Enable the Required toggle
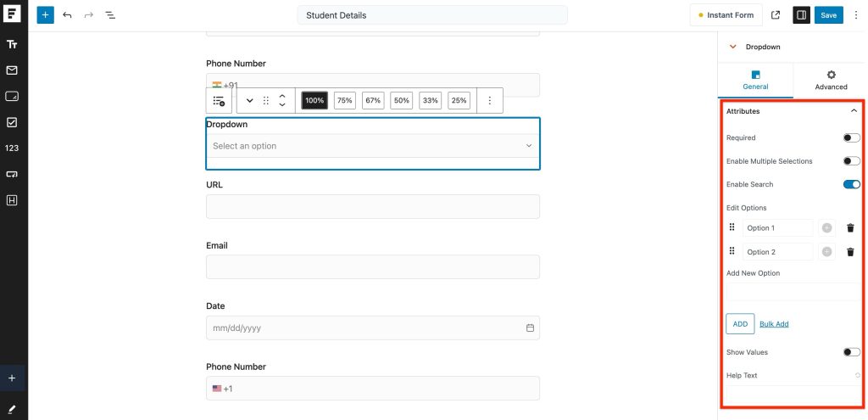The image size is (868, 420). (851, 137)
